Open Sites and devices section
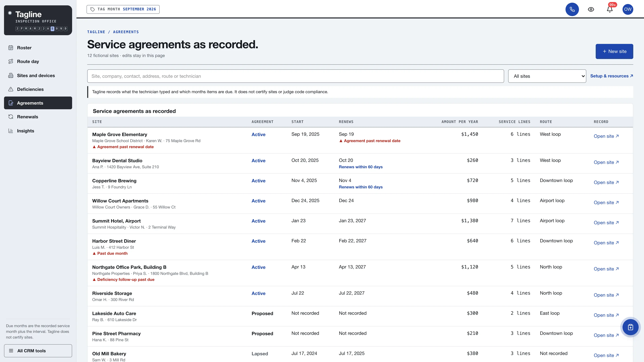Image resolution: width=644 pixels, height=362 pixels. point(38,75)
